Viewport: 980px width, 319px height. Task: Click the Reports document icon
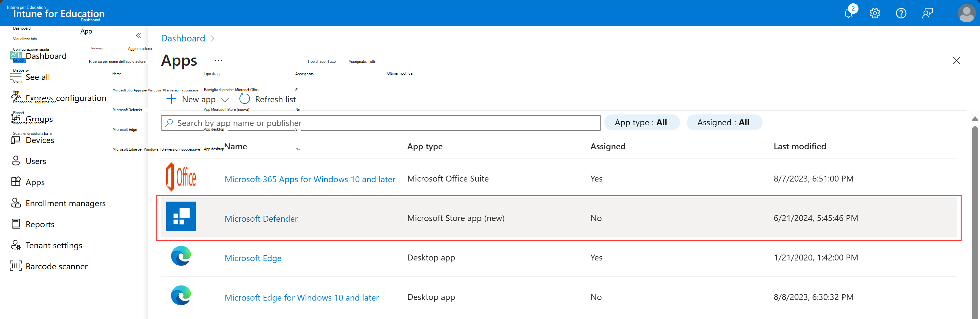tap(15, 224)
